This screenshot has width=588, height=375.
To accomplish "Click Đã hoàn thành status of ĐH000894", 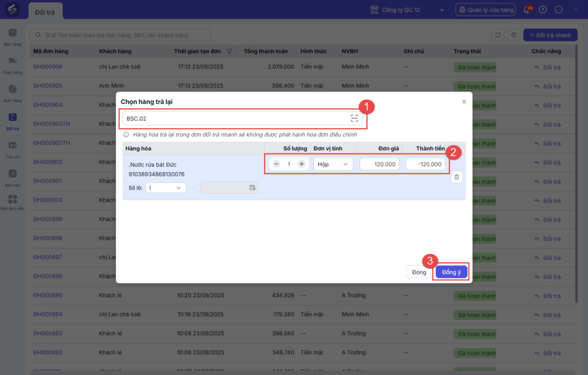I will tap(475, 315).
